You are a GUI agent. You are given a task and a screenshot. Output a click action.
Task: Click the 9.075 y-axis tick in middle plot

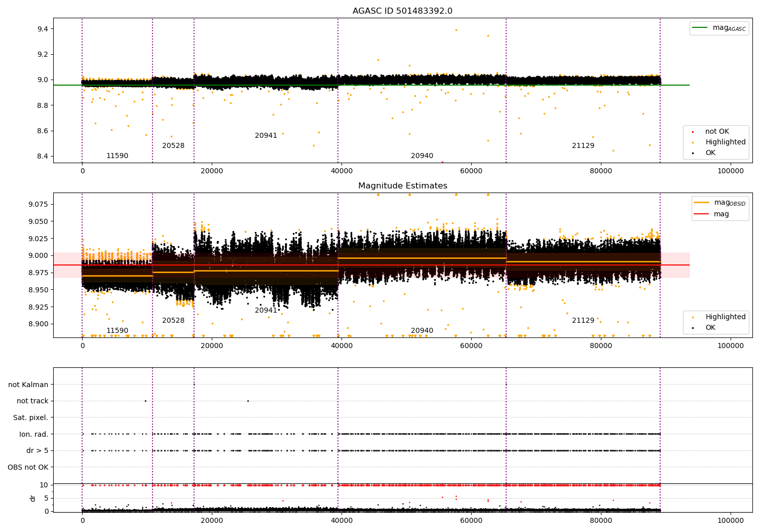coord(38,204)
